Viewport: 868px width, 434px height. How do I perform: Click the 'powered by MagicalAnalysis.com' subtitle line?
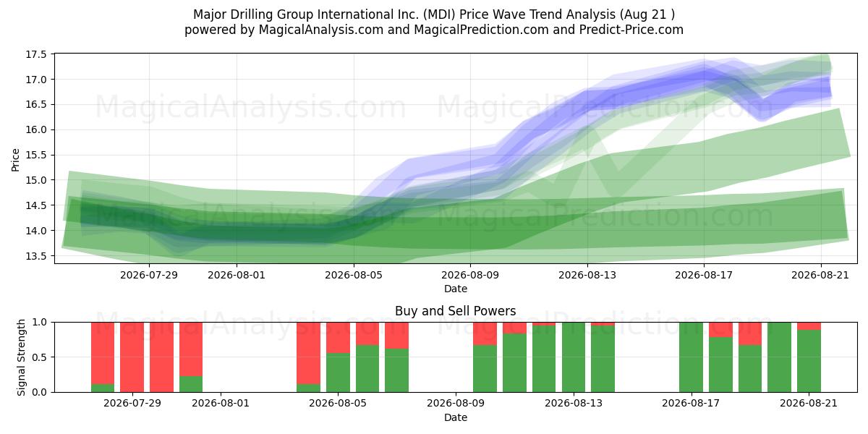pos(434,30)
